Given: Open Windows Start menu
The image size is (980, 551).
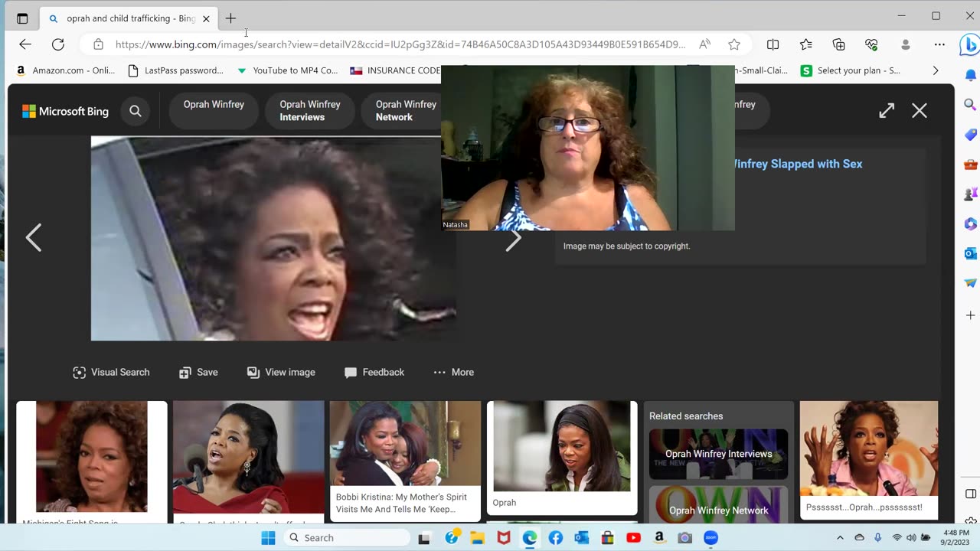Looking at the screenshot, I should click(268, 538).
